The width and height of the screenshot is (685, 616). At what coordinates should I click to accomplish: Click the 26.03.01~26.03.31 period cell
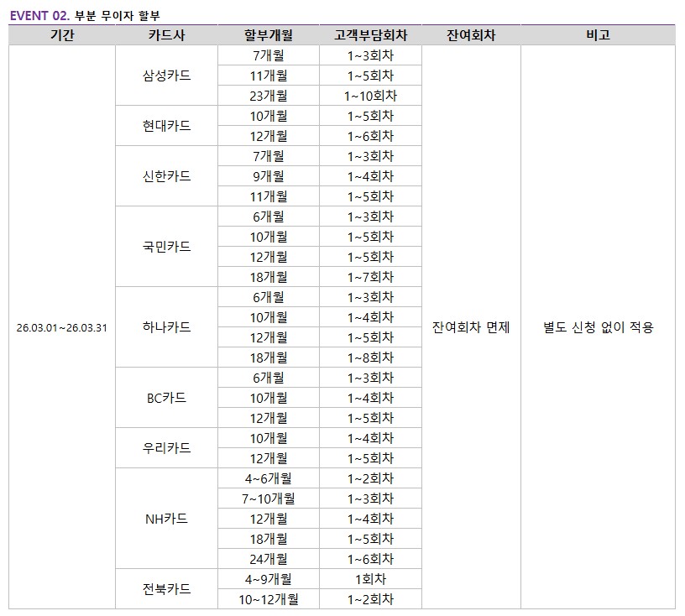62,327
